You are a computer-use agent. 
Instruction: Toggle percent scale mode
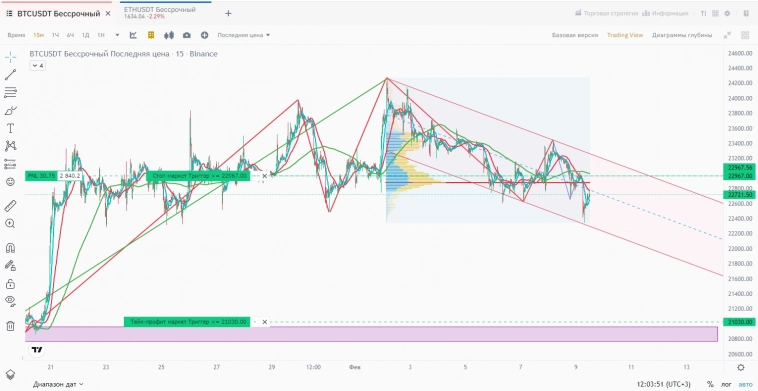tap(710, 384)
